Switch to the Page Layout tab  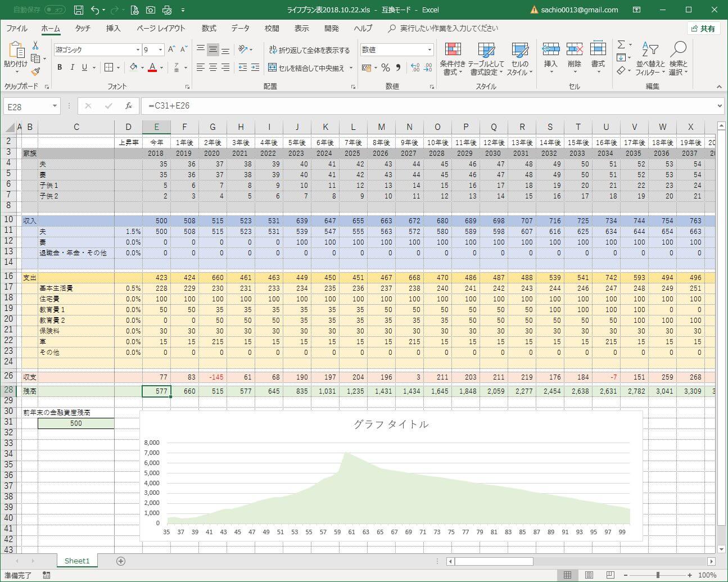(x=161, y=28)
